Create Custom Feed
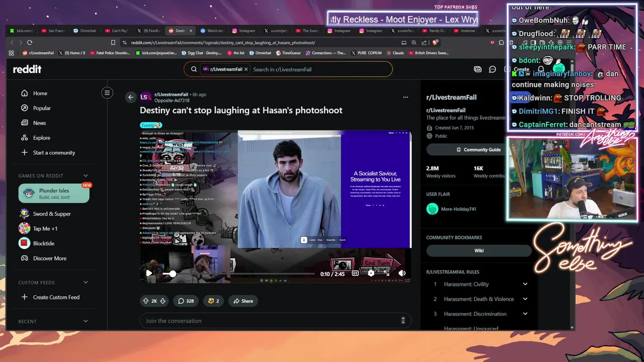 56,297
